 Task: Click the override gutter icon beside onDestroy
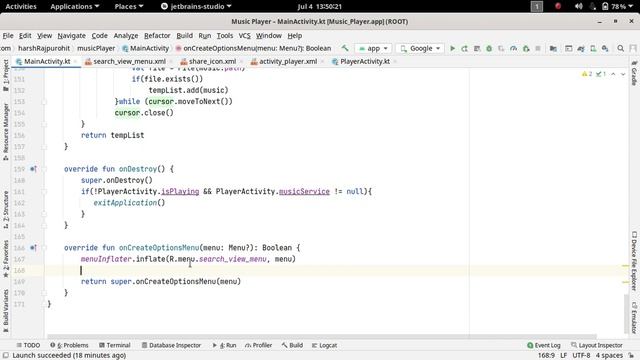pos(33,169)
